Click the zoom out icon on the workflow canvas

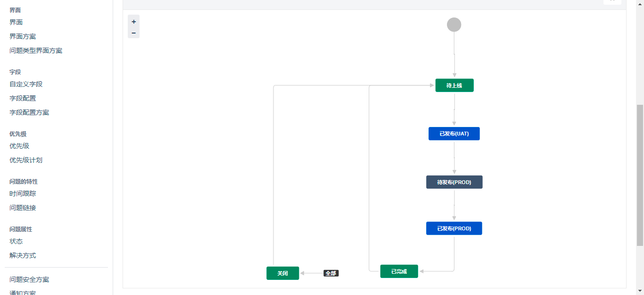point(133,33)
